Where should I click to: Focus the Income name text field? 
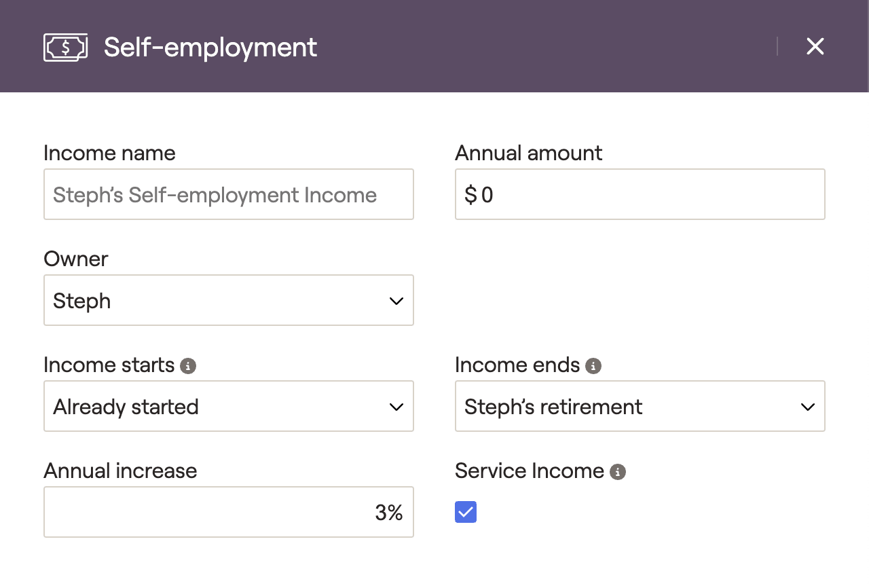(229, 194)
